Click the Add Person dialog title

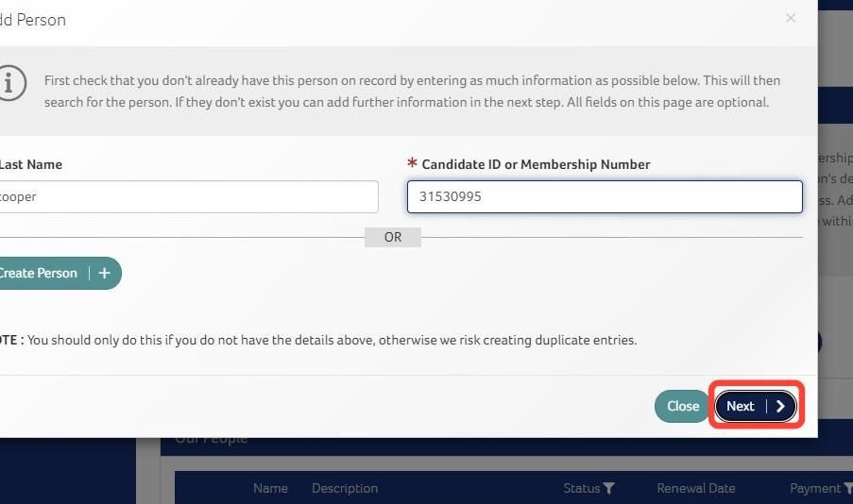click(33, 20)
